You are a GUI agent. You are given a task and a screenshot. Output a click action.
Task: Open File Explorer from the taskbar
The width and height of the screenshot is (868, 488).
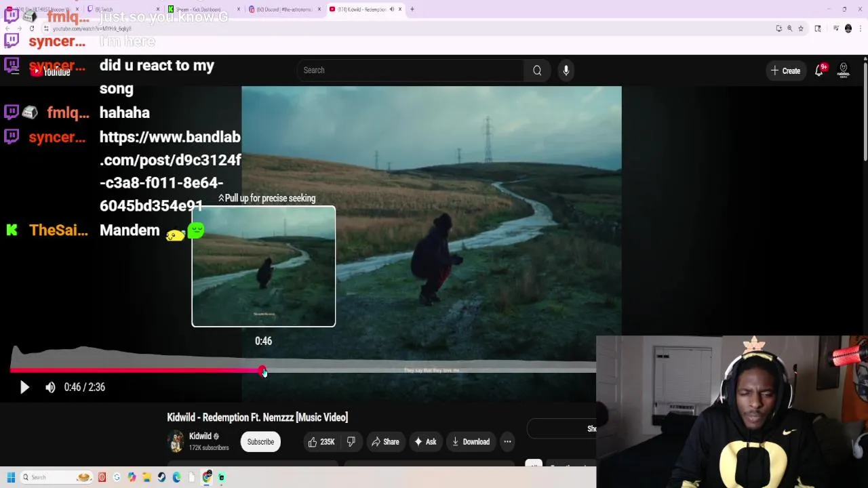click(x=146, y=477)
